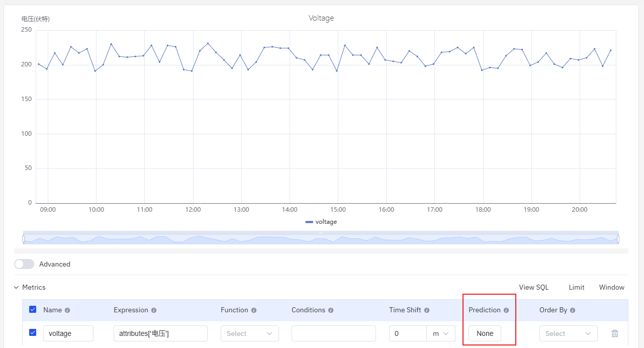The width and height of the screenshot is (644, 348).
Task: Switch to the Window tab
Action: [611, 287]
